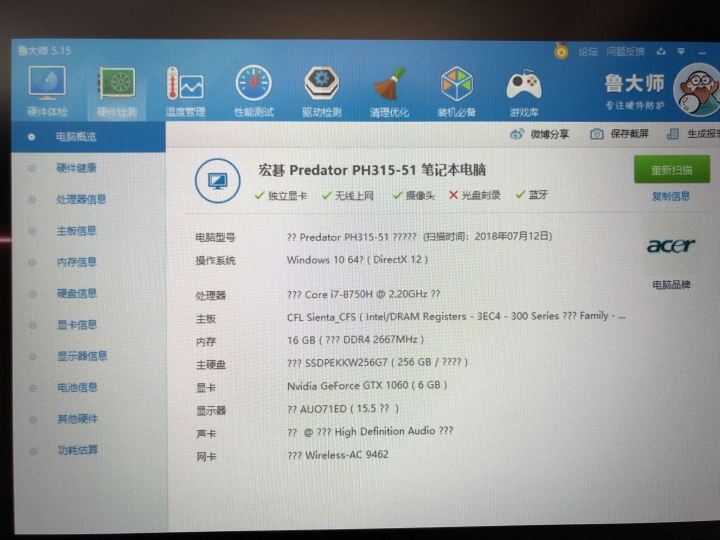Click the AUO71ED display value
The height and width of the screenshot is (540, 720).
pos(343,409)
